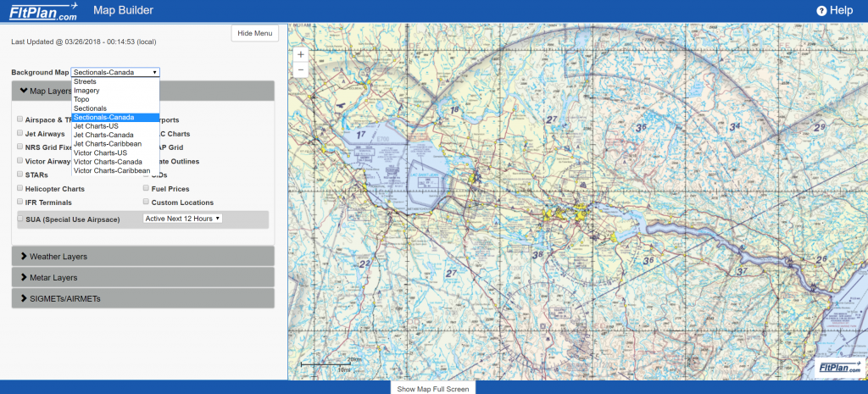868x394 pixels.
Task: Tick the IFR Terminals checkbox
Action: pyautogui.click(x=19, y=203)
